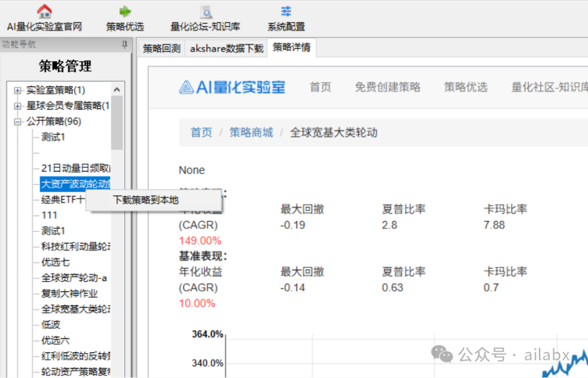Click the AI量化实验室 logo
This screenshot has height=378, width=588.
click(232, 87)
